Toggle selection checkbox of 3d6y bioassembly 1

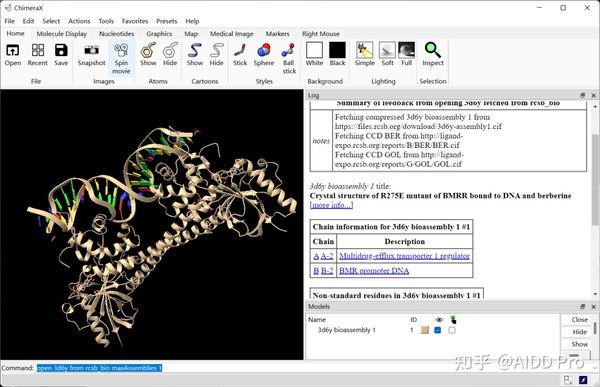(452, 330)
